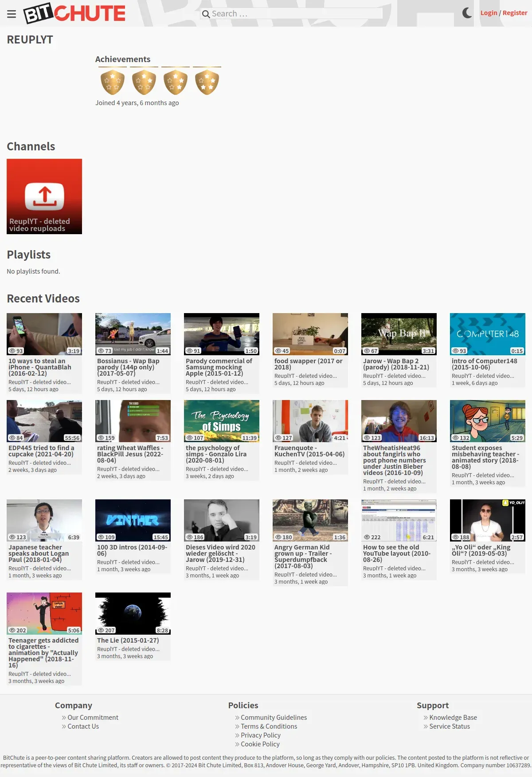Click the fourth achievement badge
This screenshot has width=532, height=777.
[207, 82]
